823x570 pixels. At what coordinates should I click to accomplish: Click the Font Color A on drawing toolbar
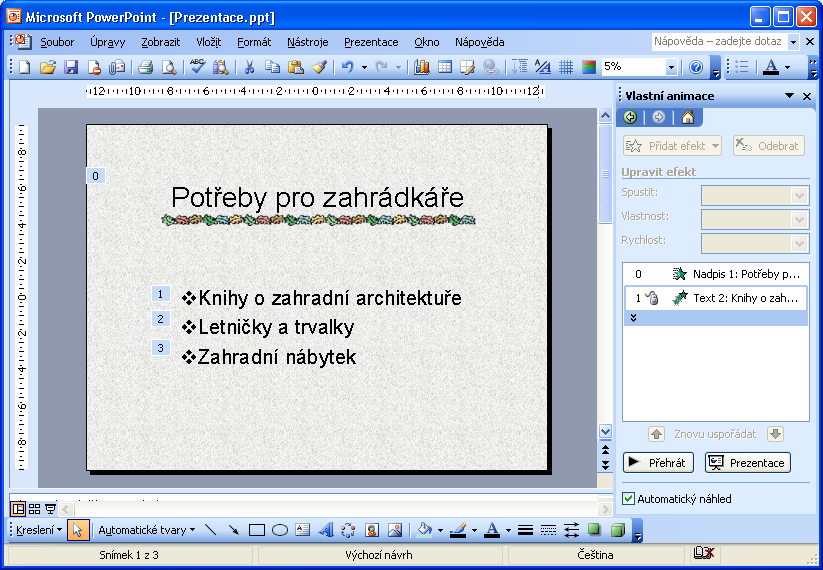(491, 530)
